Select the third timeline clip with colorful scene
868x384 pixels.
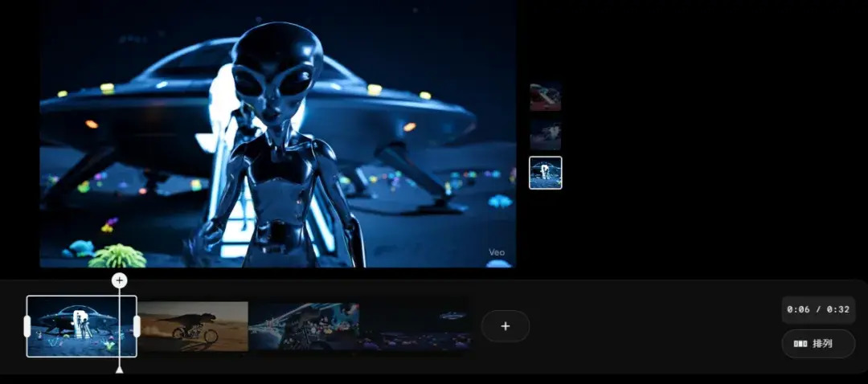click(x=303, y=326)
